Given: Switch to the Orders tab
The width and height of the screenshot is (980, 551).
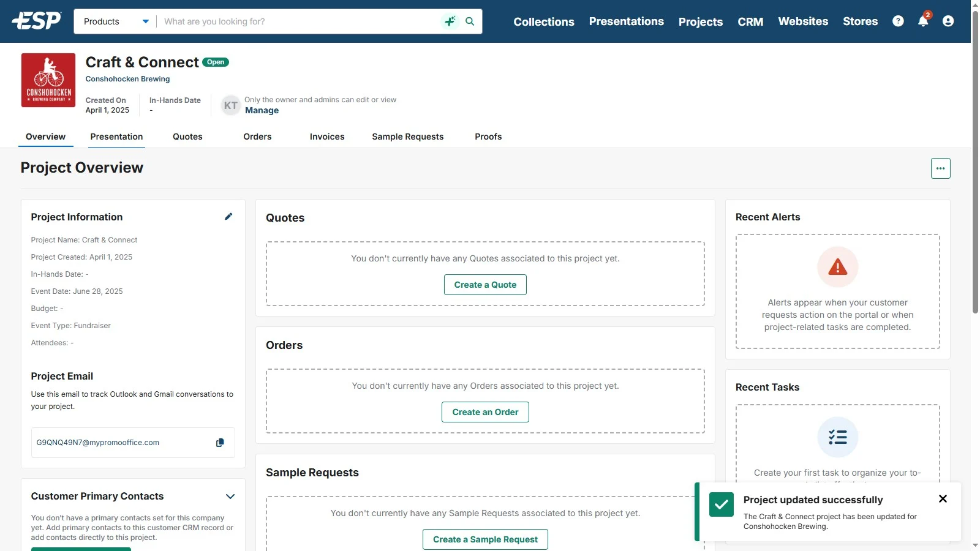Looking at the screenshot, I should pos(257,137).
